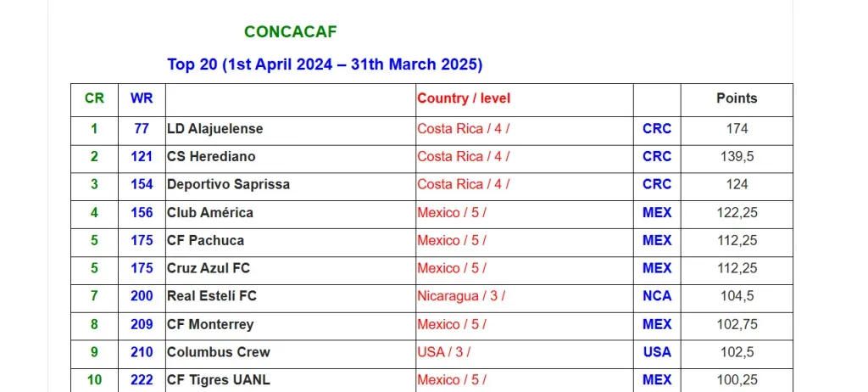Click the Top 20 date range title

click(325, 64)
